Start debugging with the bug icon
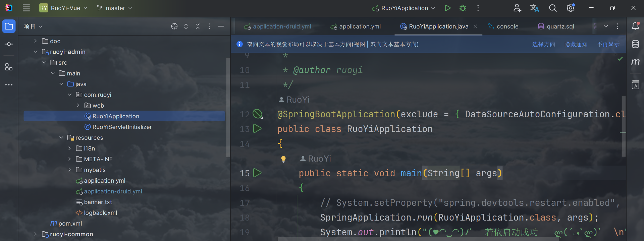 (x=463, y=8)
